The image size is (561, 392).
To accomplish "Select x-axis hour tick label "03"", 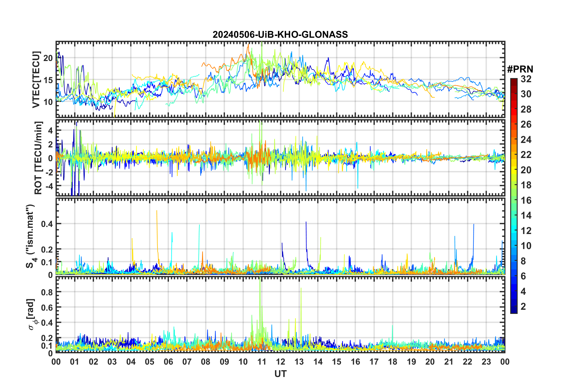I will pyautogui.click(x=112, y=362).
